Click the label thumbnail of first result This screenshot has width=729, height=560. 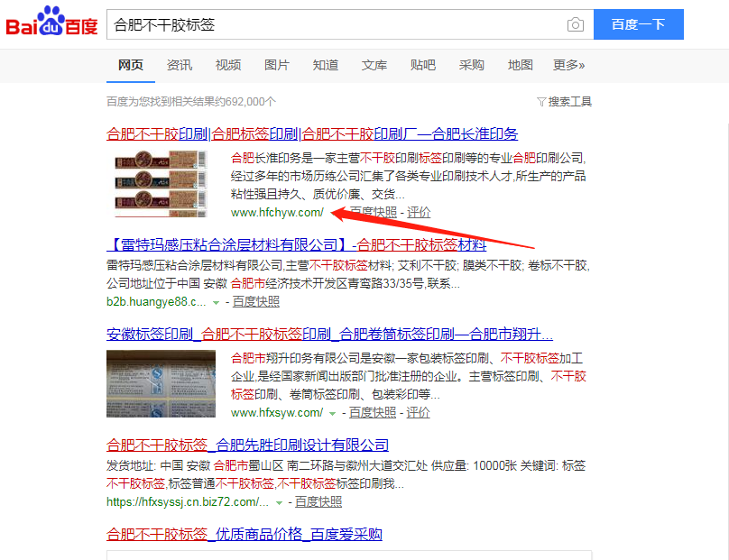pyautogui.click(x=161, y=184)
